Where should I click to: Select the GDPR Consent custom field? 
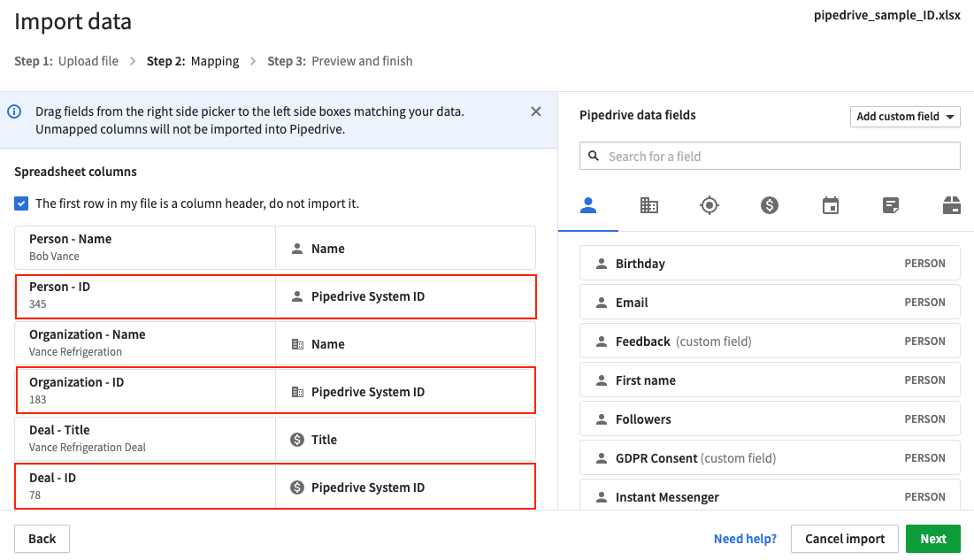tap(770, 458)
